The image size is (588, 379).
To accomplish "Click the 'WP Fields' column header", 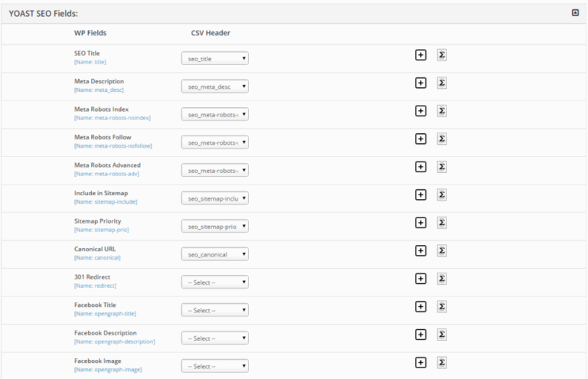I will (90, 33).
